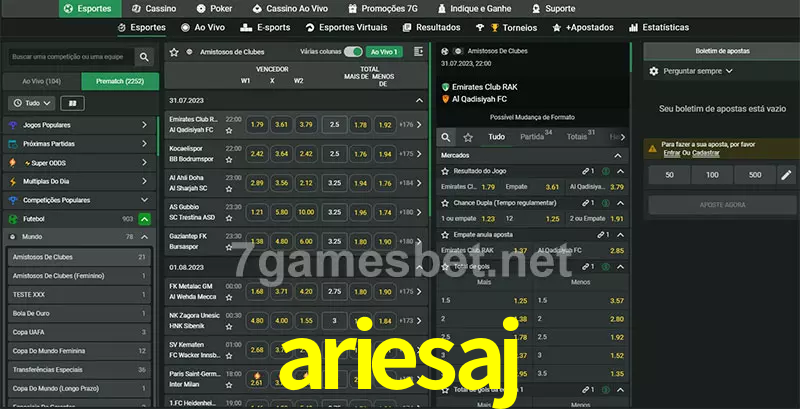This screenshot has width=800, height=409.
Task: Favorite the Resultado do Jogo market
Action: (x=445, y=171)
